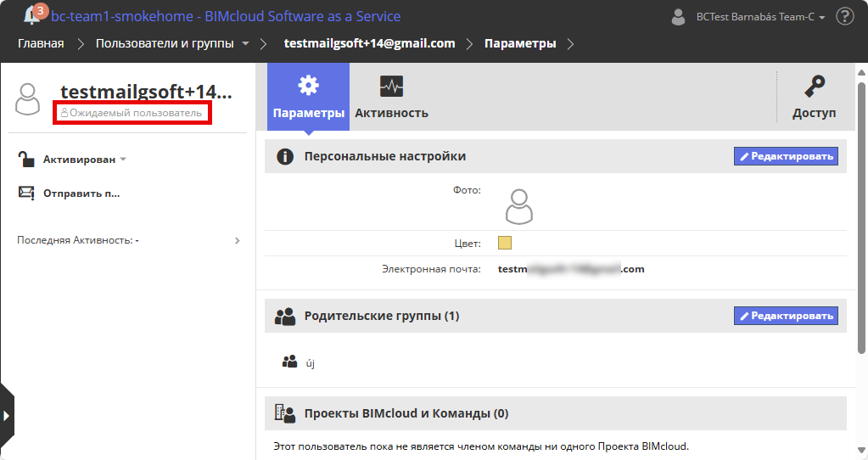Expand the collapsed left side panel arrow
The height and width of the screenshot is (460, 868).
click(6, 415)
